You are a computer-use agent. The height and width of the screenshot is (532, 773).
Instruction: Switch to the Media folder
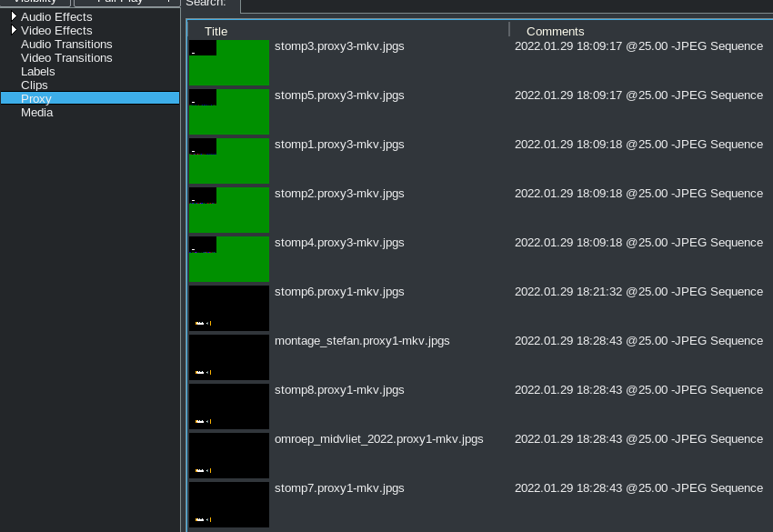(x=37, y=112)
